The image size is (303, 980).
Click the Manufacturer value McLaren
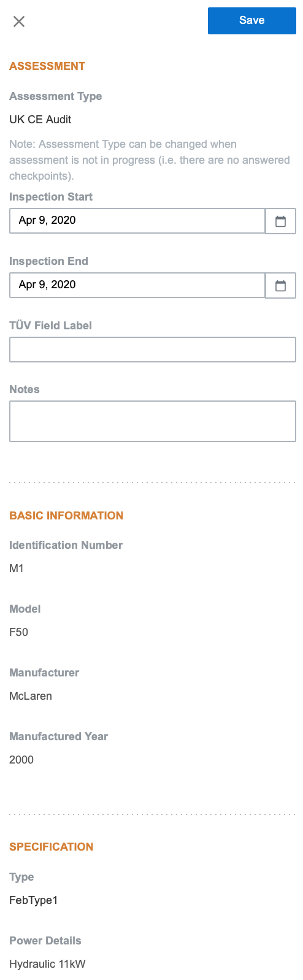pyautogui.click(x=31, y=696)
